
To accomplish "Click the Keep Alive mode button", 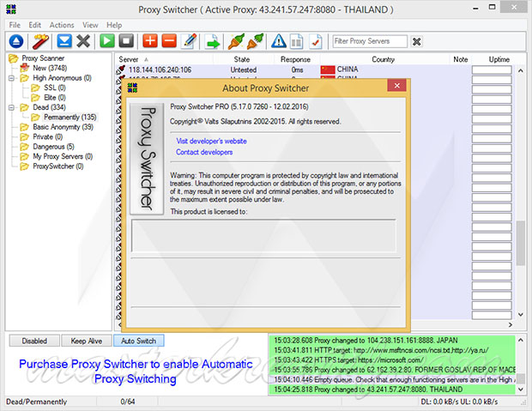I will click(87, 341).
